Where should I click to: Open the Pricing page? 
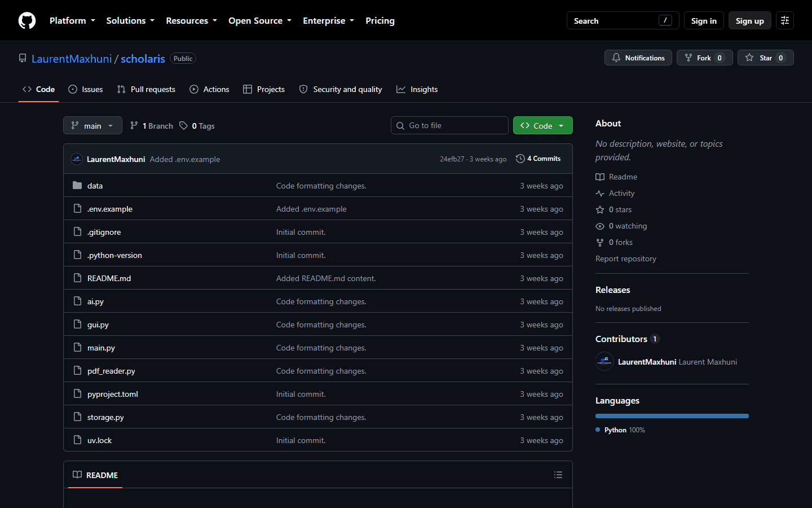[380, 20]
